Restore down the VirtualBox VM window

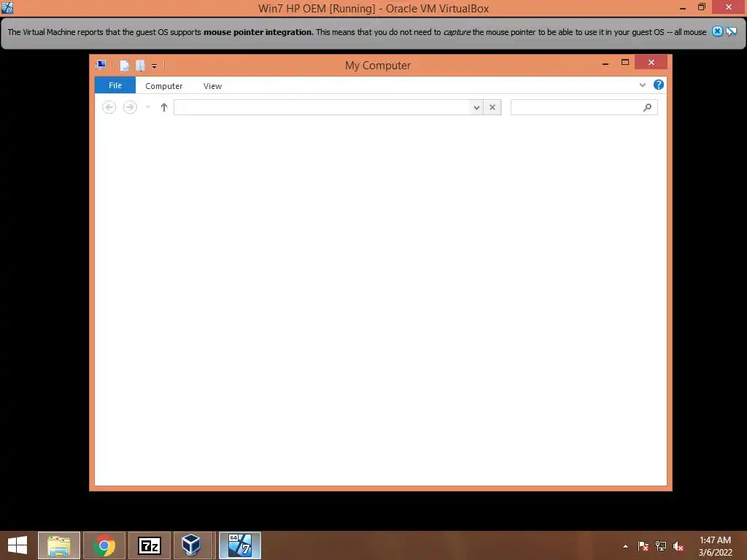point(702,7)
